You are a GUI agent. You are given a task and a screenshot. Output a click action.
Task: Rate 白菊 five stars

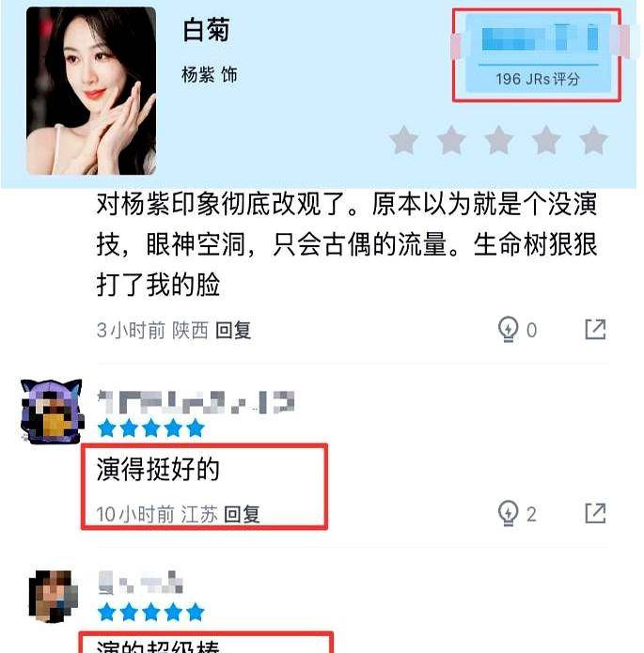tap(593, 140)
